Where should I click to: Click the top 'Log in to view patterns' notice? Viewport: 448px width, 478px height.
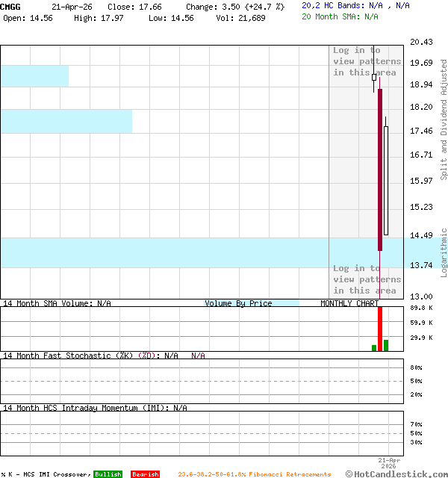click(x=367, y=61)
